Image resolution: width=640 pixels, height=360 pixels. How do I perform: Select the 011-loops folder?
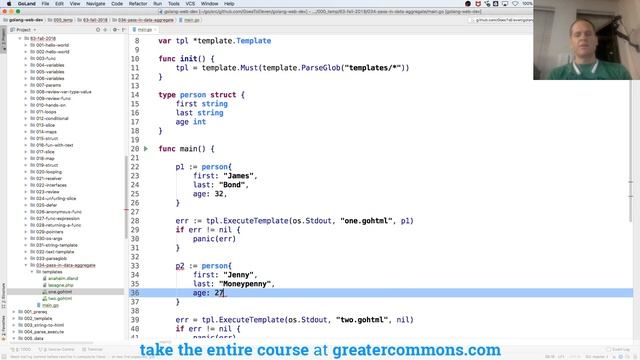[x=46, y=112]
